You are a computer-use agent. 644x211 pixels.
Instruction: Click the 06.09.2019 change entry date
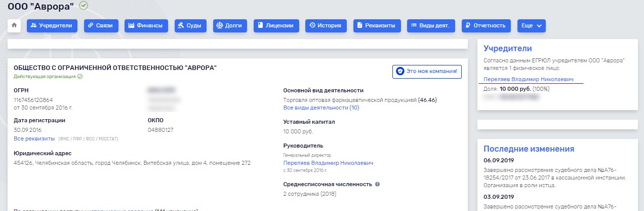click(x=499, y=160)
